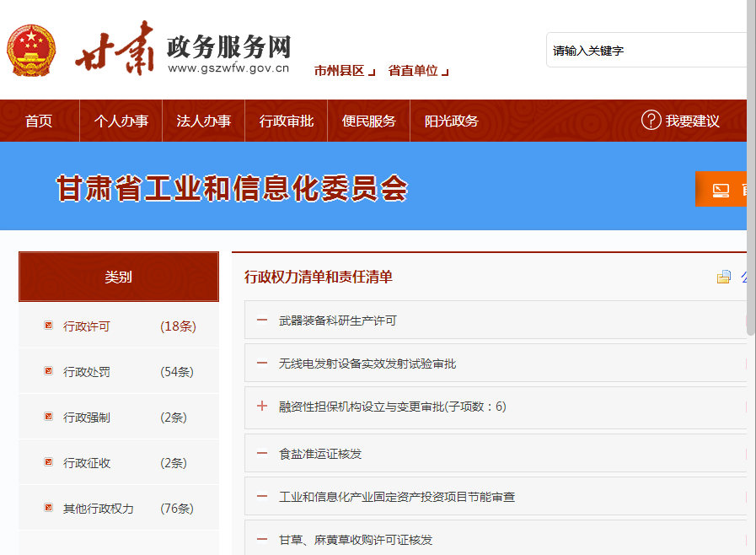Open the 市州县区 dropdown
The image size is (756, 555).
pyautogui.click(x=340, y=70)
